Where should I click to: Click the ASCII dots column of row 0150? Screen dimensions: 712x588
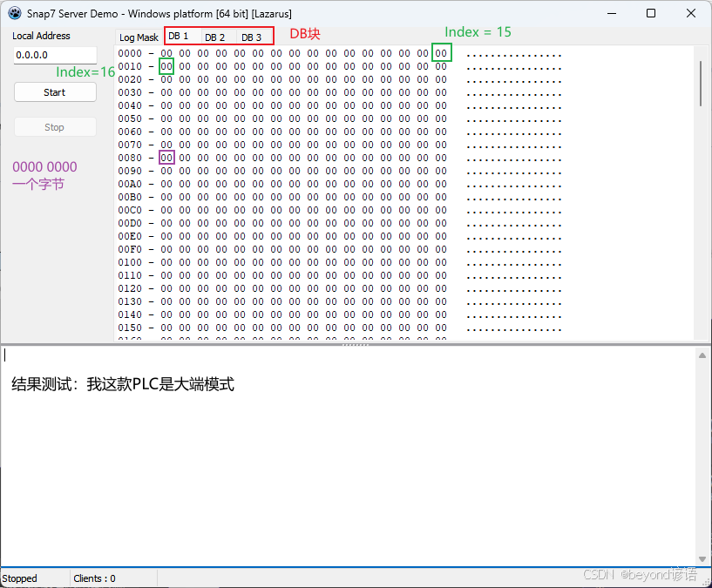514,329
